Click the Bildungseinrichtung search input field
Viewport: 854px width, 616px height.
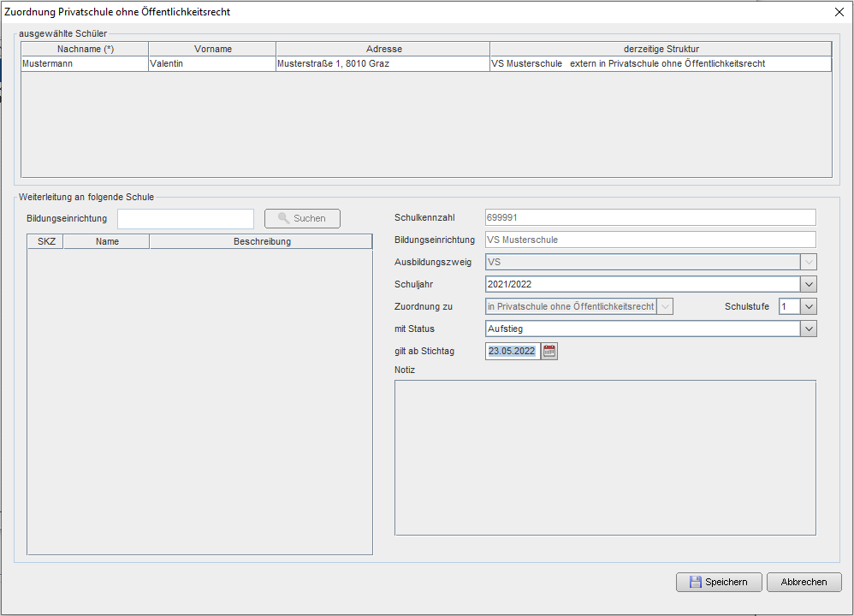click(x=186, y=219)
